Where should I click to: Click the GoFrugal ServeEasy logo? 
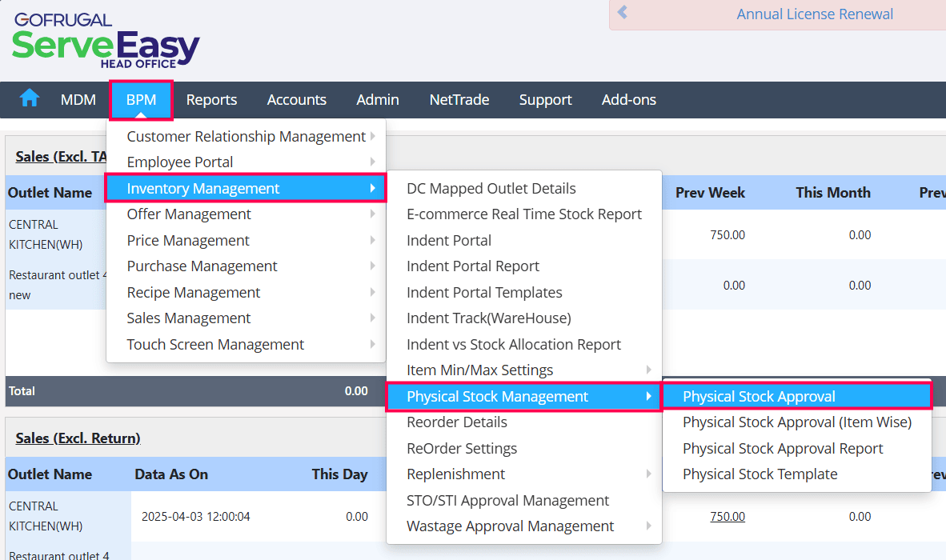pyautogui.click(x=106, y=40)
